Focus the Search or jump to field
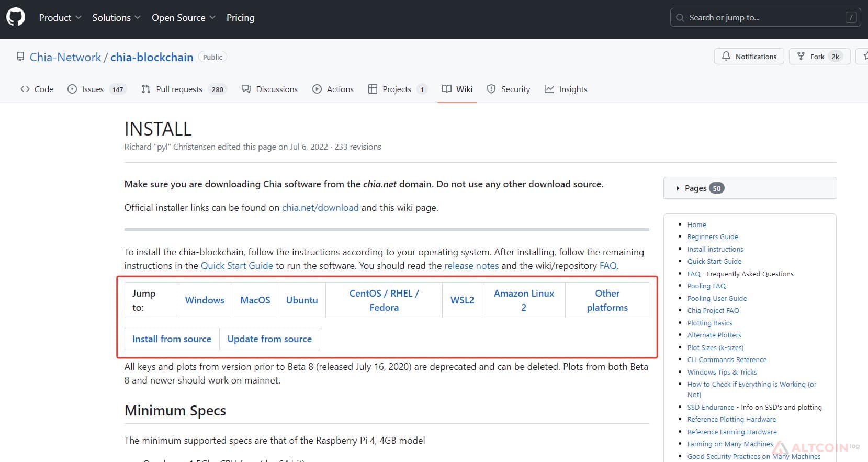The width and height of the screenshot is (868, 462). (x=765, y=17)
